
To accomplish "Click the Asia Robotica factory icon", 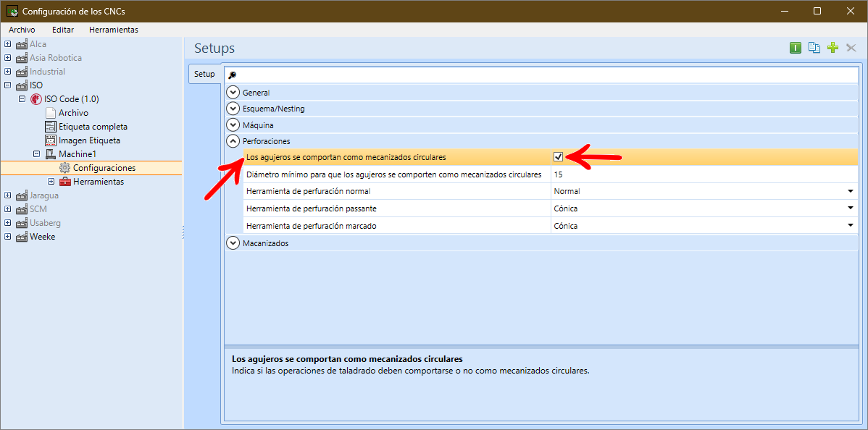I will 22,58.
